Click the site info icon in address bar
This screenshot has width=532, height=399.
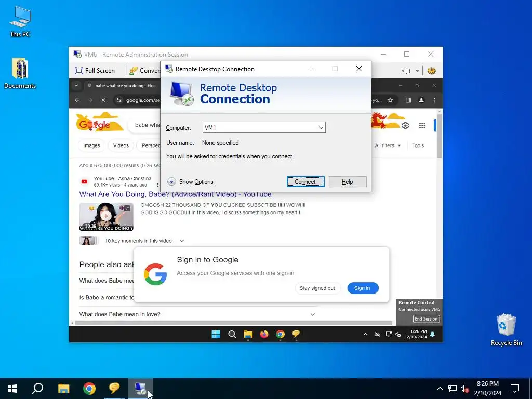[119, 100]
